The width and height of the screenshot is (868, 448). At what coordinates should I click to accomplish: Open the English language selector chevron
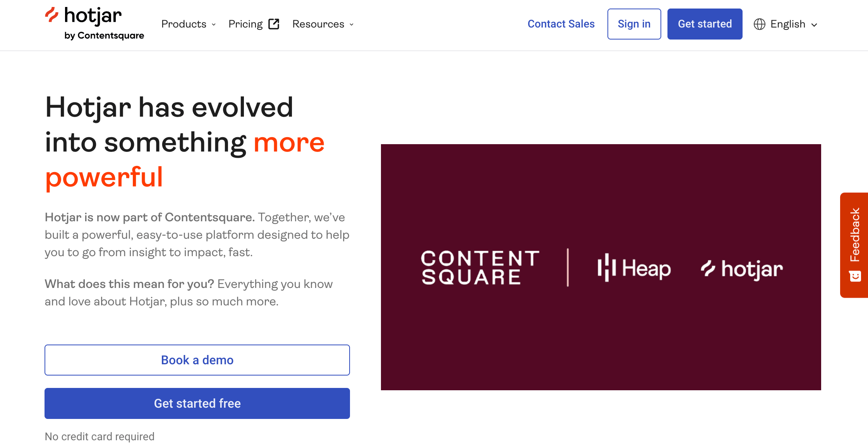814,25
